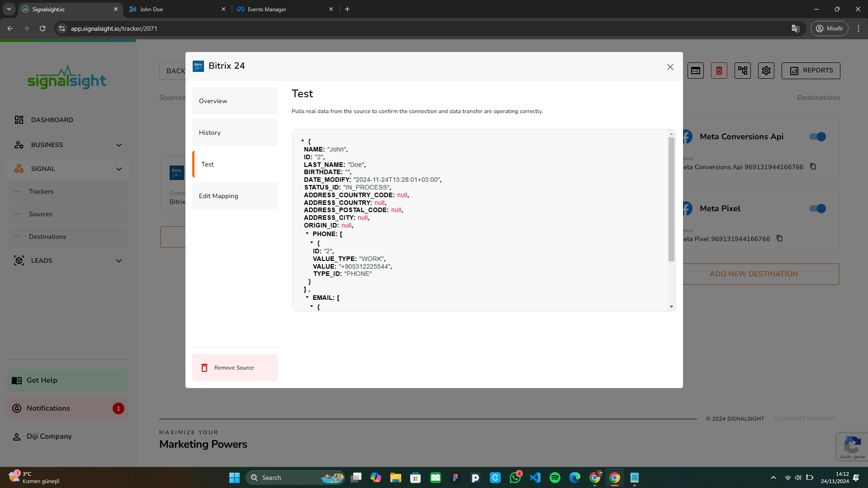This screenshot has width=868, height=488.
Task: Click the window layout icon in toolbar
Action: 695,71
